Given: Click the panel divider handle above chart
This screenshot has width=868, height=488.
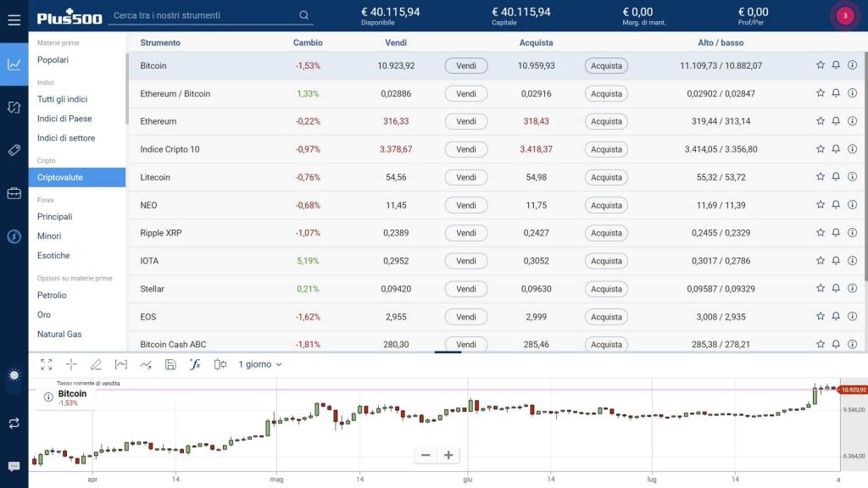Looking at the screenshot, I should click(448, 352).
